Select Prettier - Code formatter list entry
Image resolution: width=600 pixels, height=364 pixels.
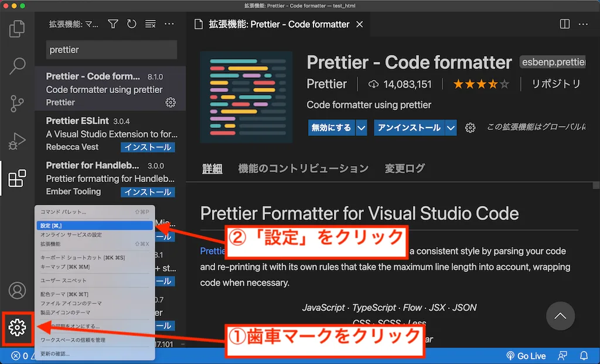click(110, 89)
